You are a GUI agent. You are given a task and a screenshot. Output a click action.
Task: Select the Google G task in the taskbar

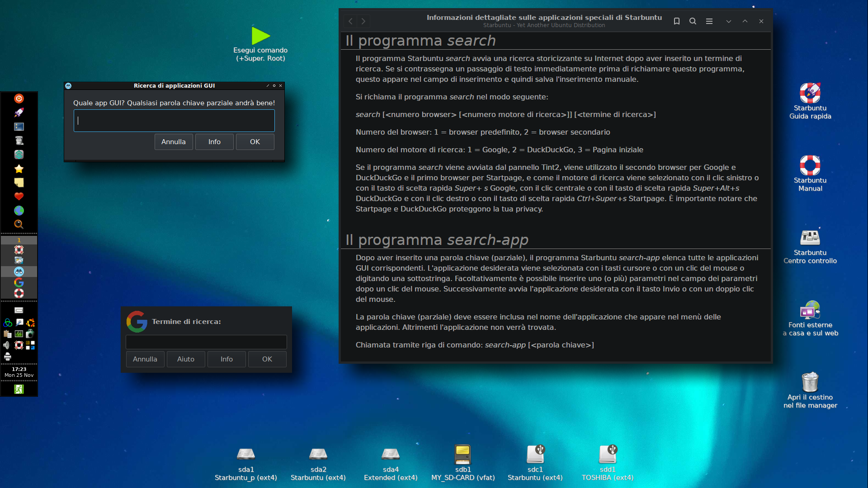click(19, 282)
